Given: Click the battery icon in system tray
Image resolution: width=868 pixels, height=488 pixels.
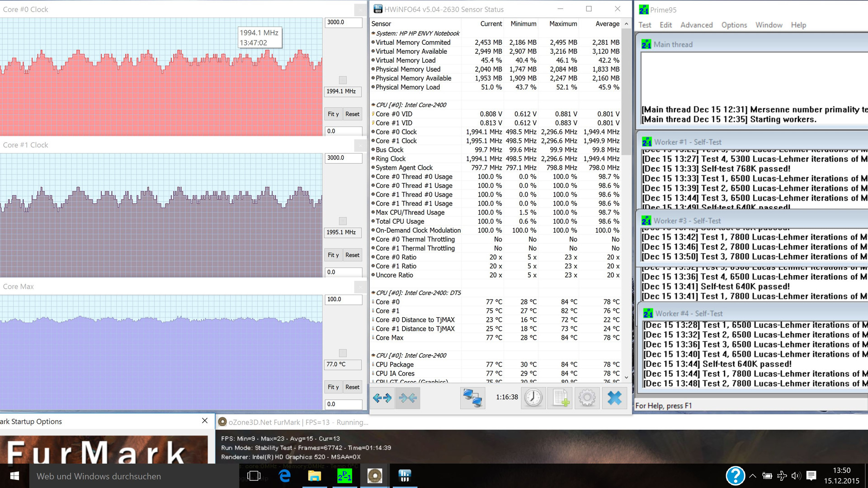Looking at the screenshot, I should 767,475.
